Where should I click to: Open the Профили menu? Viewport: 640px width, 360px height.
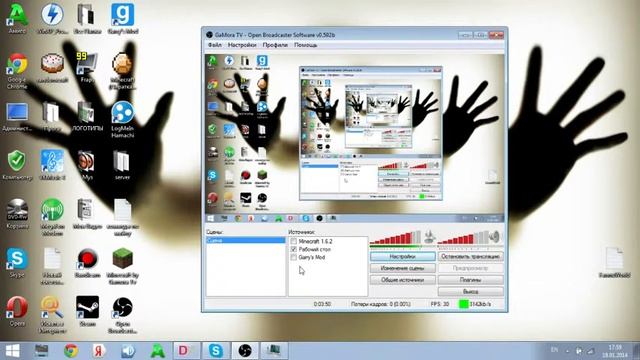(275, 45)
